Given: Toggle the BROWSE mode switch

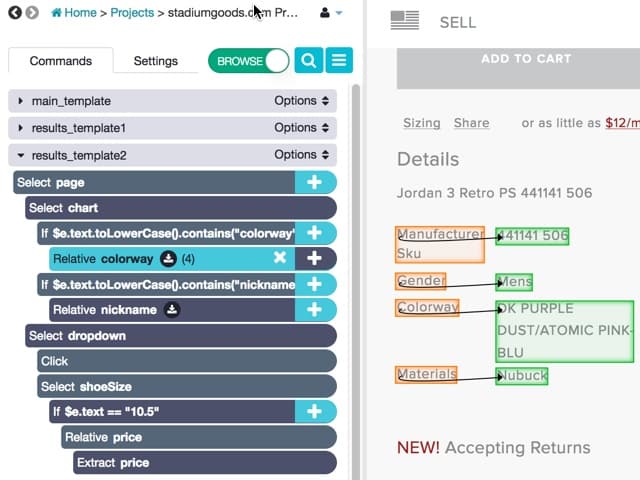Looking at the screenshot, I should (249, 61).
